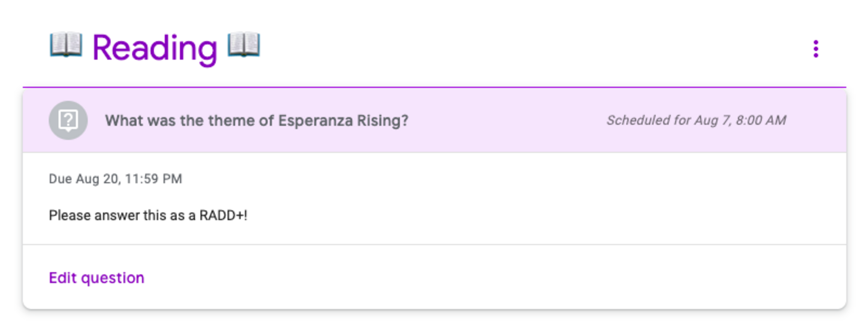Click the gray divider above Edit question
The width and height of the screenshot is (868, 321).
pyautogui.click(x=434, y=245)
